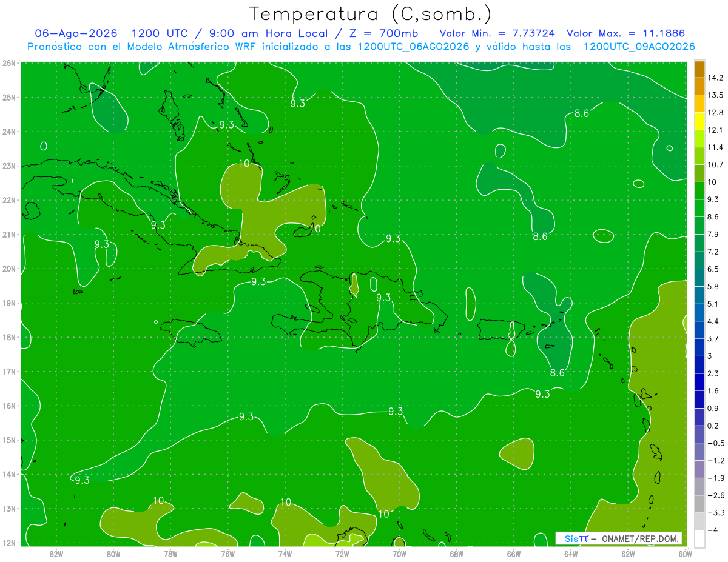Select the date text "06-Ago-2026"
This screenshot has height=562, width=728.
point(76,33)
